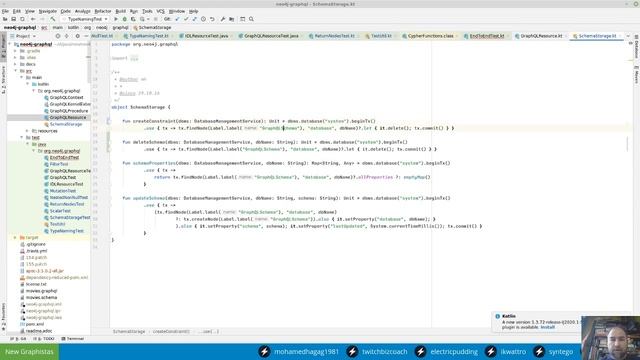Select movies.schema file in project tree
640x360 pixels.
coord(41,298)
